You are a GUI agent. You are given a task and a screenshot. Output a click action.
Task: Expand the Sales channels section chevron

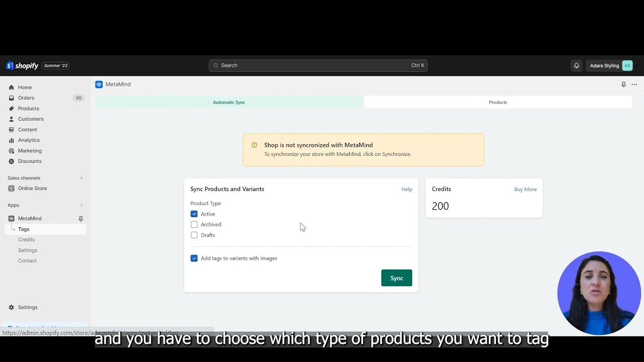pyautogui.click(x=82, y=178)
